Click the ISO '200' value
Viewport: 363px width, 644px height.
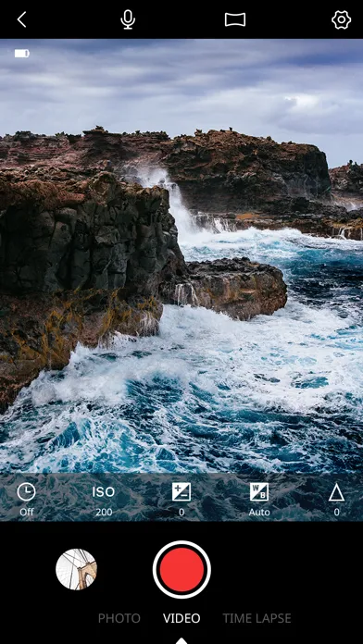(x=104, y=513)
